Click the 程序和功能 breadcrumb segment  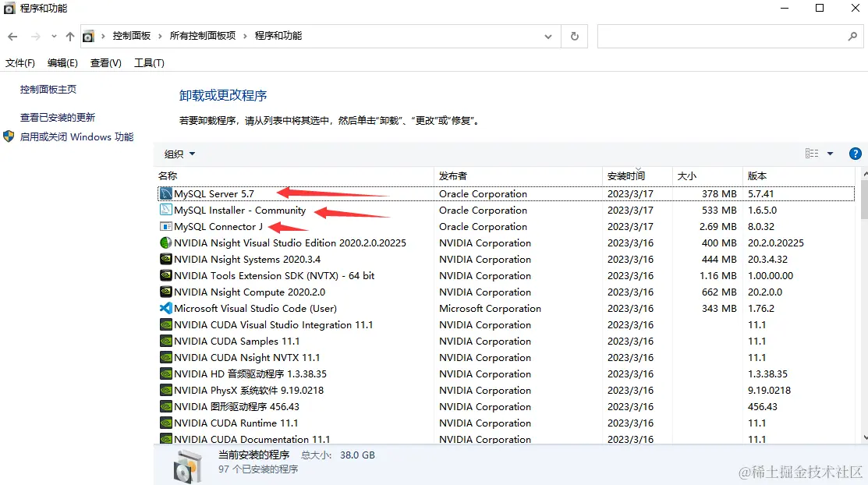pos(278,36)
